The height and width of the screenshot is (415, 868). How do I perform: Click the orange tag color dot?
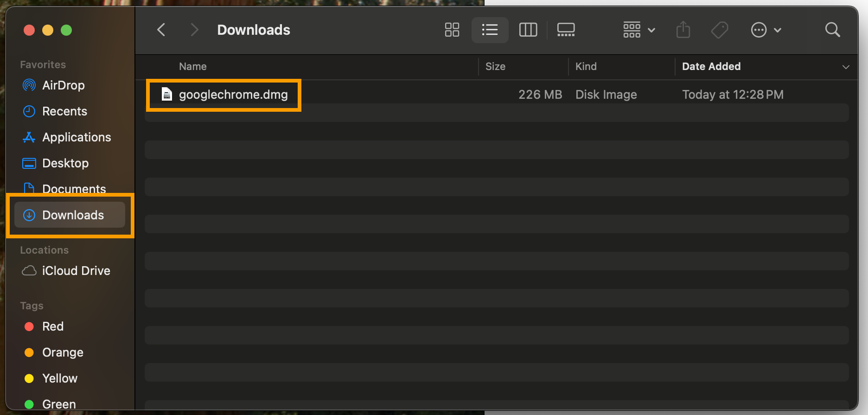point(29,352)
